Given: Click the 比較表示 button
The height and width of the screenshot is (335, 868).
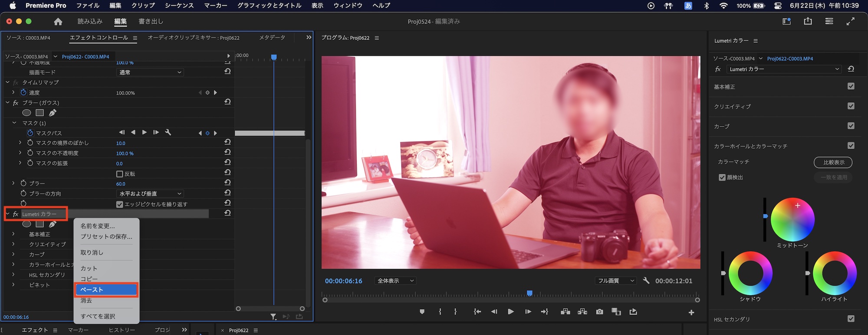Looking at the screenshot, I should (x=833, y=162).
